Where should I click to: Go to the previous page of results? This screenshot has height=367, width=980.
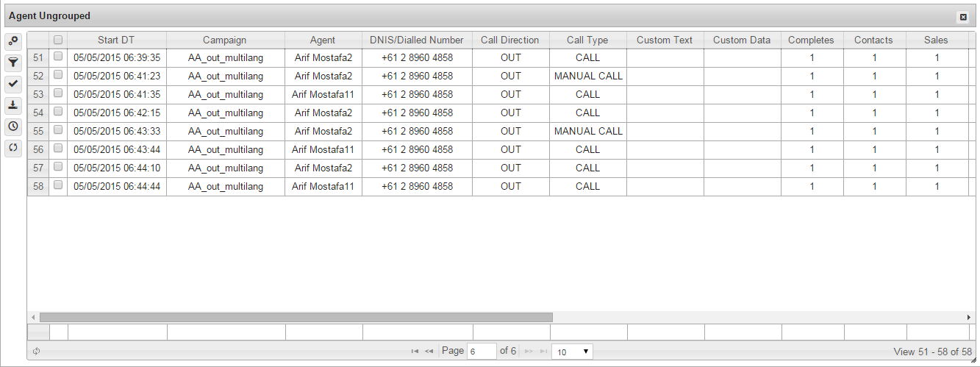pyautogui.click(x=429, y=352)
